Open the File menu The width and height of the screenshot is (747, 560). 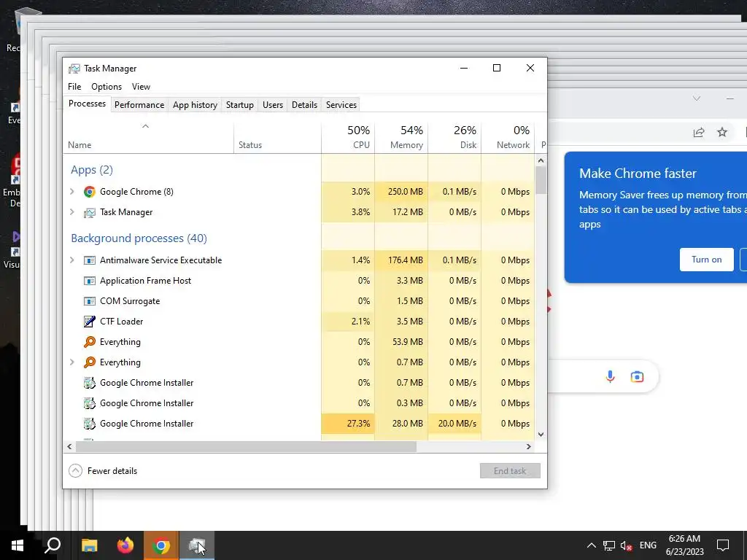pos(74,87)
